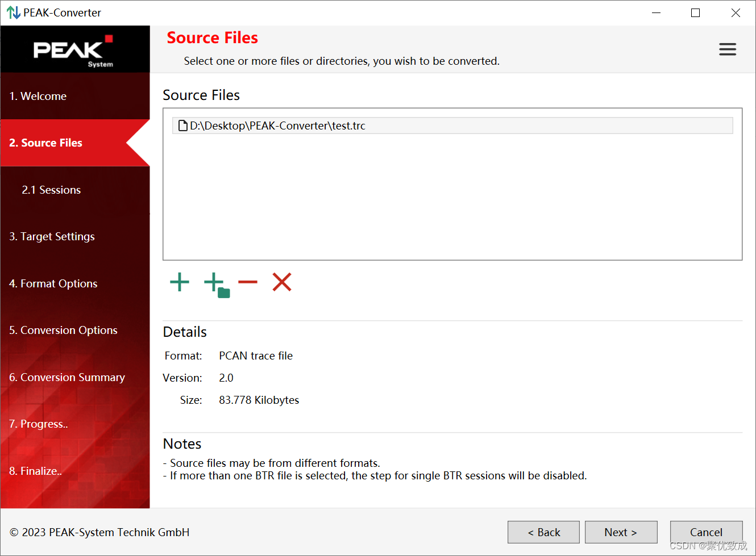
Task: Click the PEAK System logo
Action: (x=74, y=51)
